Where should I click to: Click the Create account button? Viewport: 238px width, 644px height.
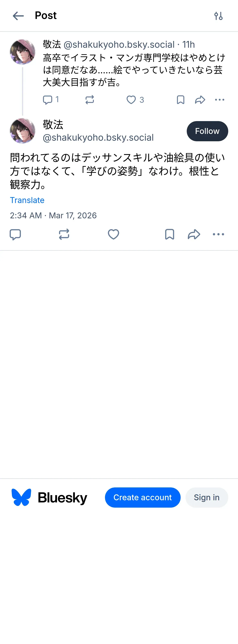pyautogui.click(x=142, y=497)
